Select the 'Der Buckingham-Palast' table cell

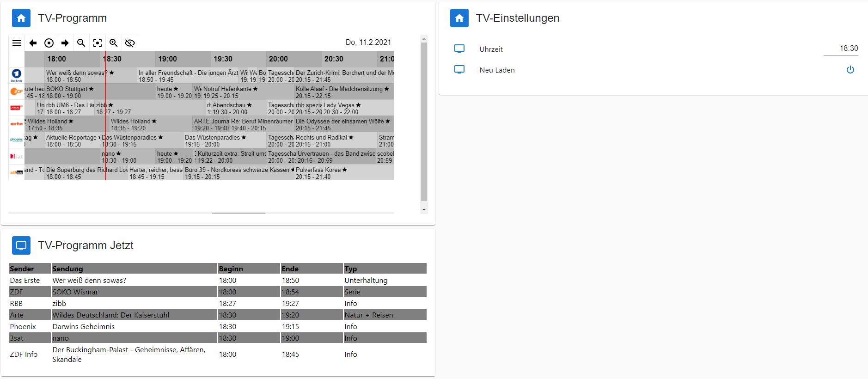point(134,355)
